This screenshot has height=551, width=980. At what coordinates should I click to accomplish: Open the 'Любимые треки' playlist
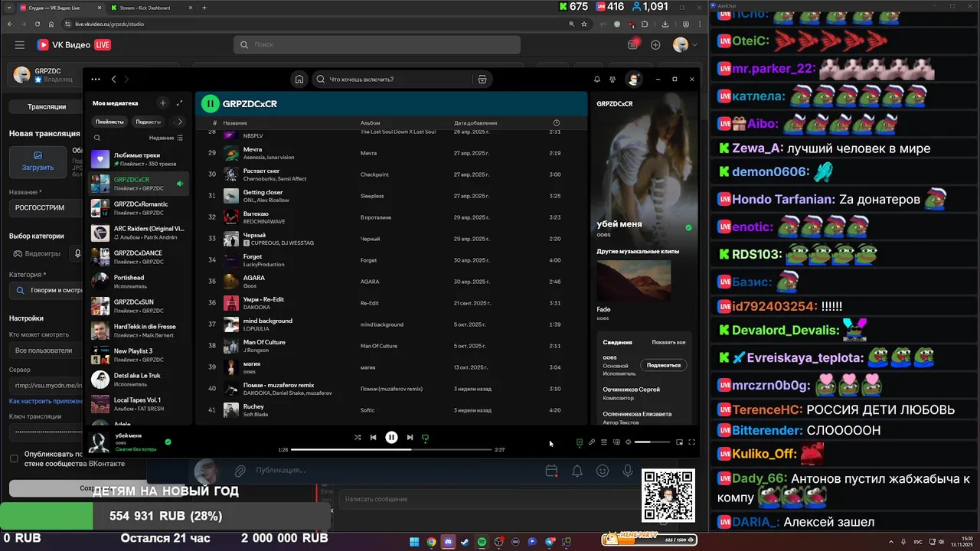139,159
